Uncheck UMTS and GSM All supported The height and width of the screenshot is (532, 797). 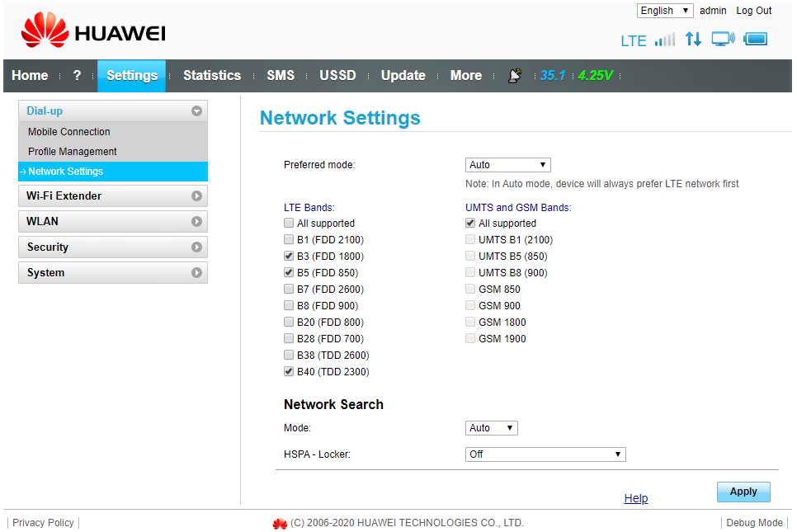[470, 223]
